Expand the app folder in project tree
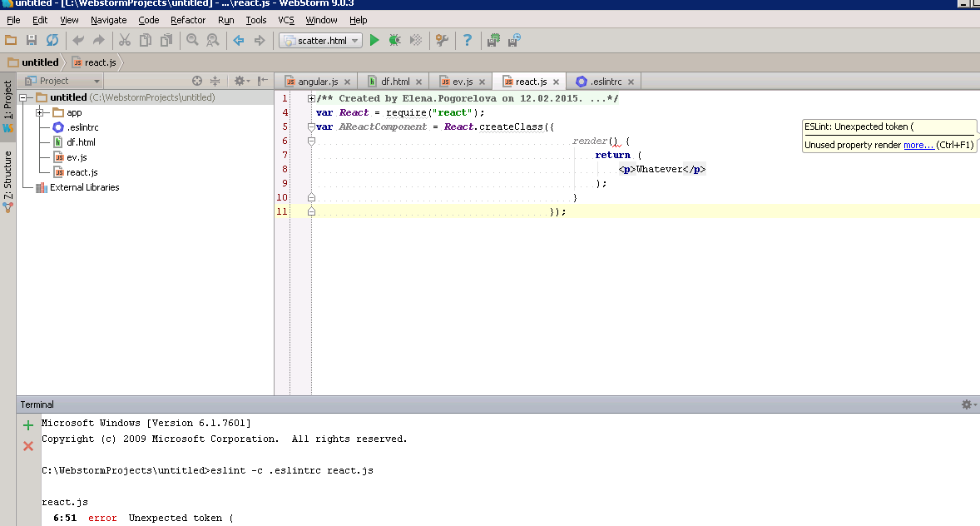980x526 pixels. click(39, 112)
